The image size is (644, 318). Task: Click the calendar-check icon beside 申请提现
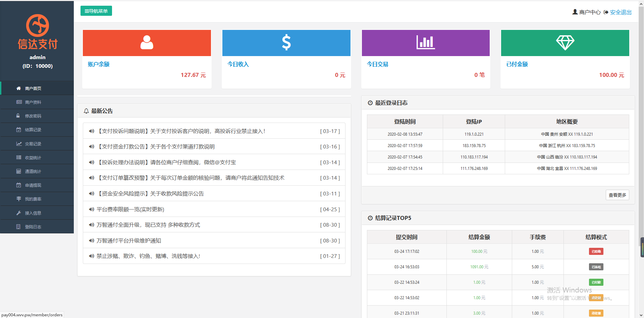point(19,185)
